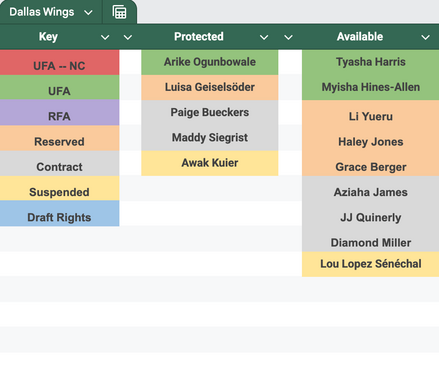The width and height of the screenshot is (439, 377).
Task: Open dropdown of blank column after Key
Action: tap(128, 37)
